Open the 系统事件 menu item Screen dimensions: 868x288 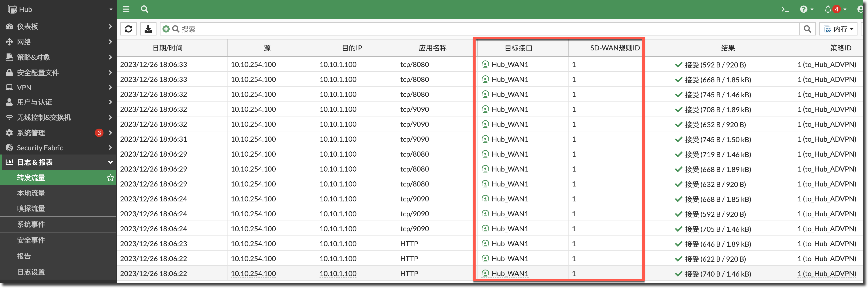(31, 224)
